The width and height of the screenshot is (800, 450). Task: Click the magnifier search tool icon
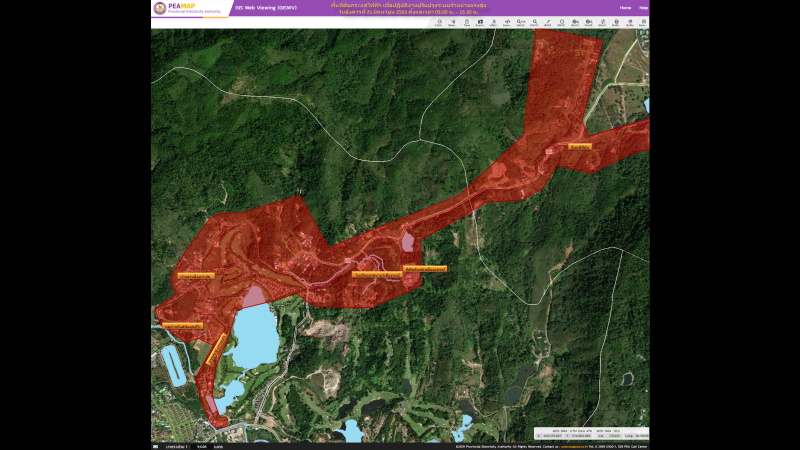pyautogui.click(x=534, y=22)
